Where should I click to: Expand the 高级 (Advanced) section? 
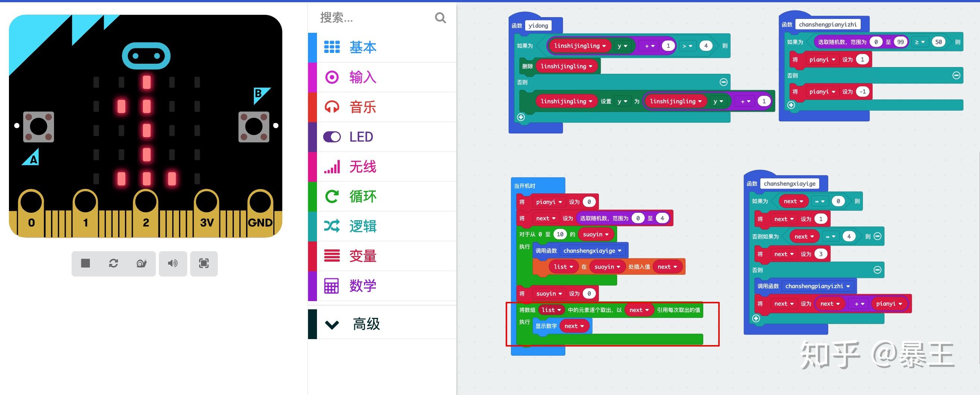coord(365,323)
